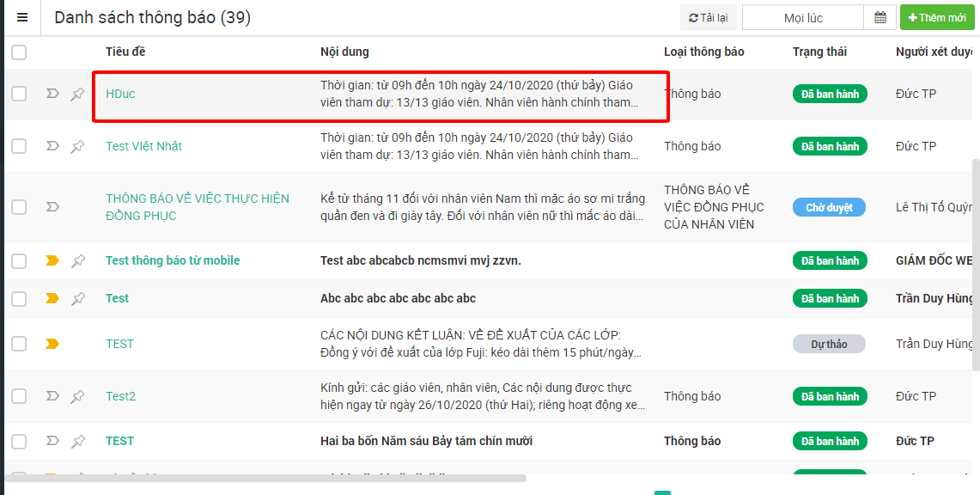
Task: Toggle yellow tag on uppercase TEST draft row
Action: click(52, 344)
